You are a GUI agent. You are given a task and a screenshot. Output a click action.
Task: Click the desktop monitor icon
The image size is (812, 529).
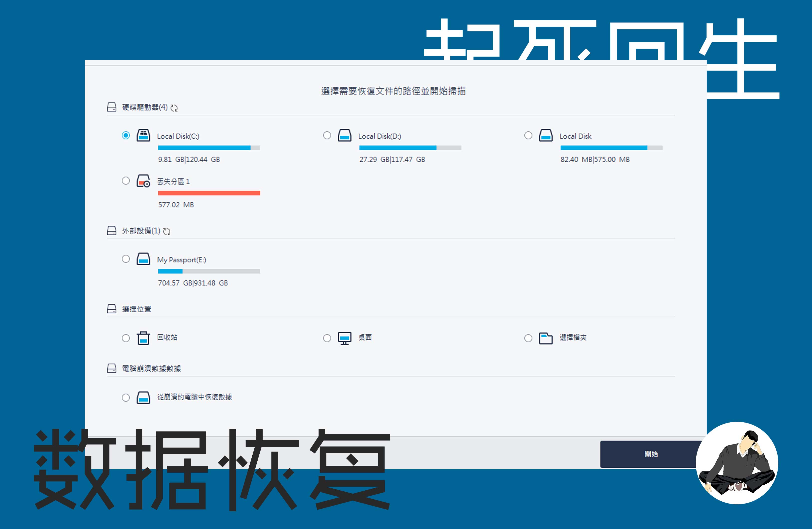tap(344, 338)
